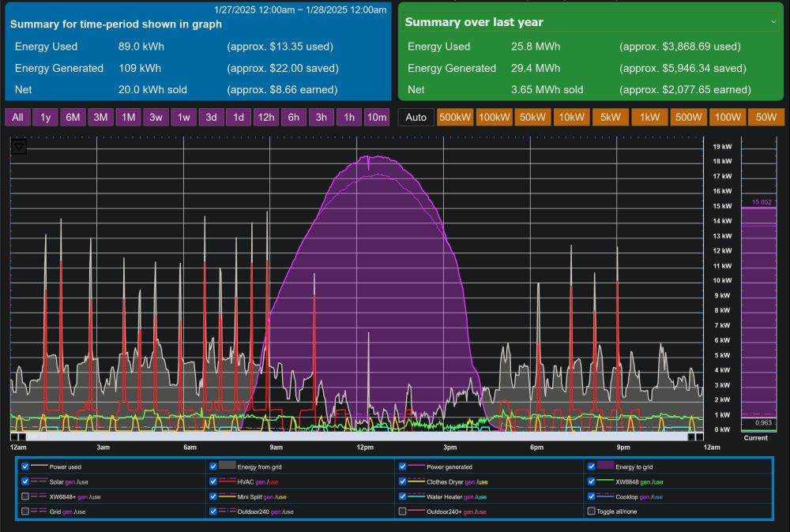Open the graph dropdown triangle menu icon
This screenshot has height=532, width=790.
(19, 147)
